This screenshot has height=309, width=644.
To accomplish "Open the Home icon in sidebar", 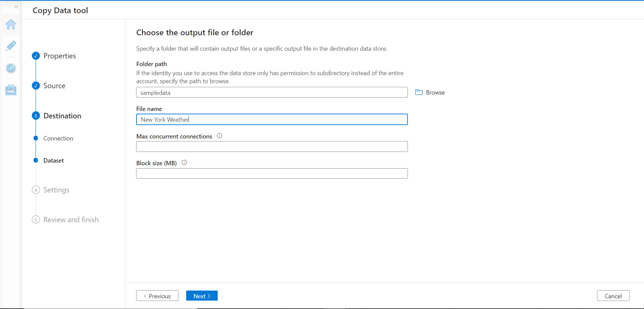I will [11, 24].
